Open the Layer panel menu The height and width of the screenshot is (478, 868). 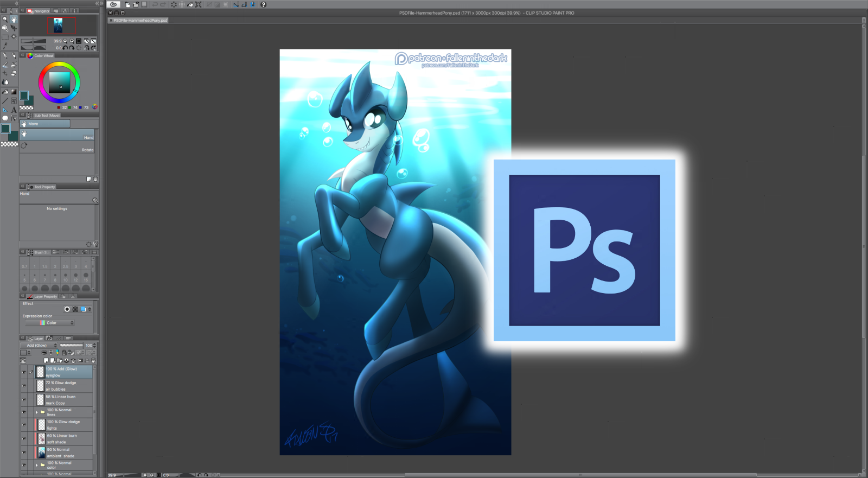click(x=23, y=338)
